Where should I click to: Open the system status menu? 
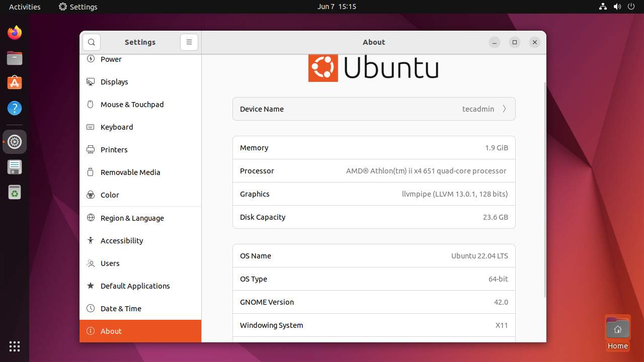[617, 7]
